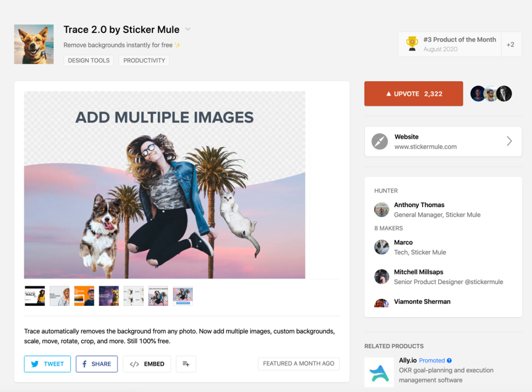Select the galaxy background dog thumbnail
The height and width of the screenshot is (392, 532).
point(109,295)
